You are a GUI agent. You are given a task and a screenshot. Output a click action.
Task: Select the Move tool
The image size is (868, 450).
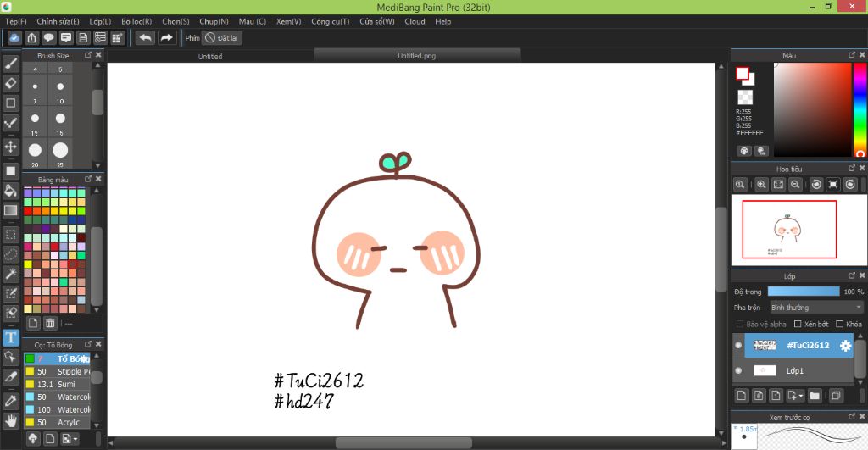10,147
